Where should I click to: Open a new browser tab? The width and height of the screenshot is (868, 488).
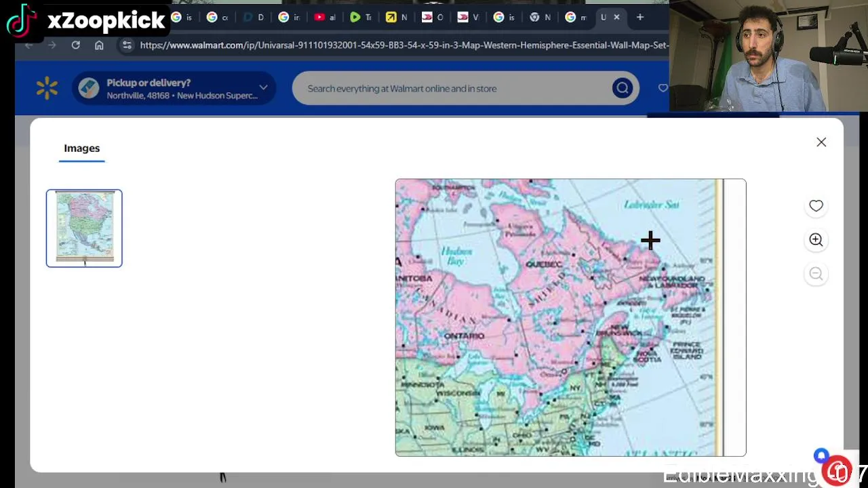639,17
